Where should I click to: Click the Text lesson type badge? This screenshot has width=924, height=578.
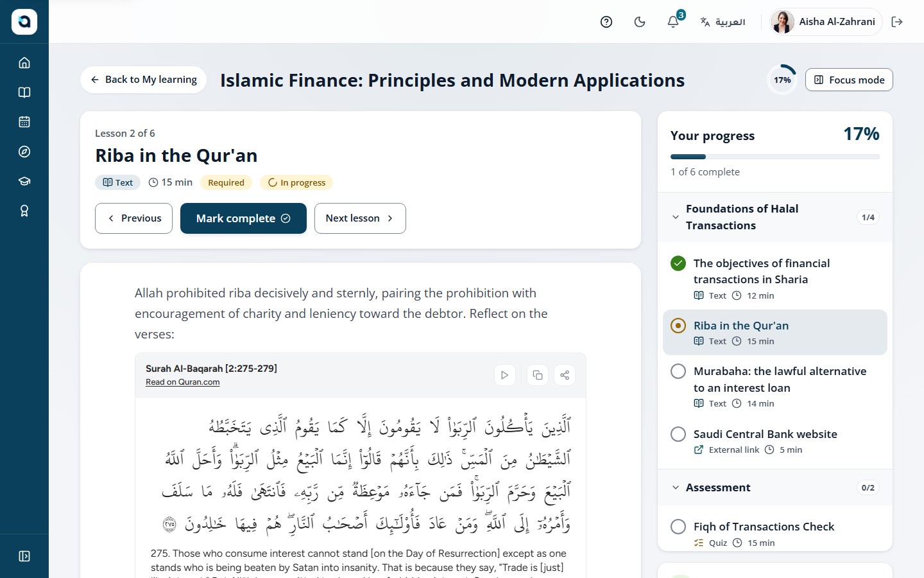coord(117,182)
